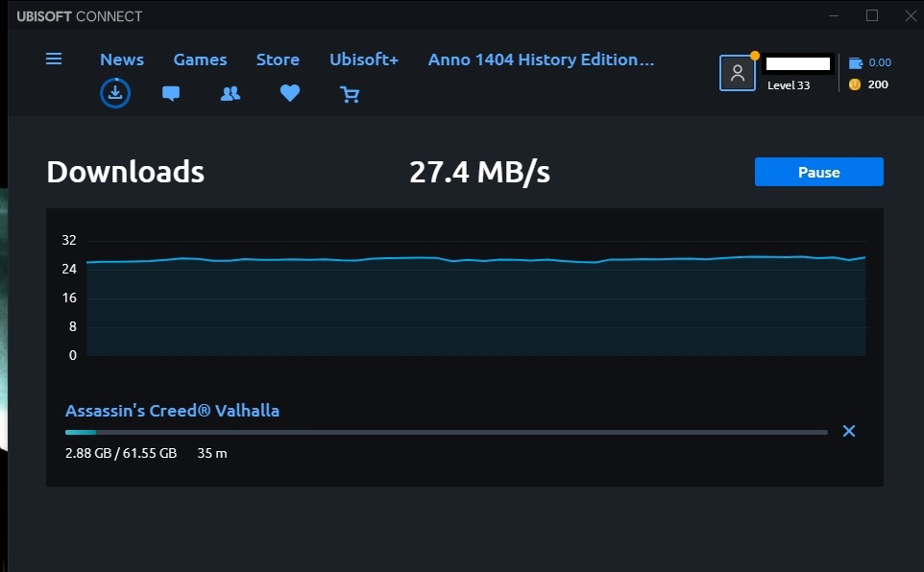Open the Ubisoft+ tab

tap(364, 60)
